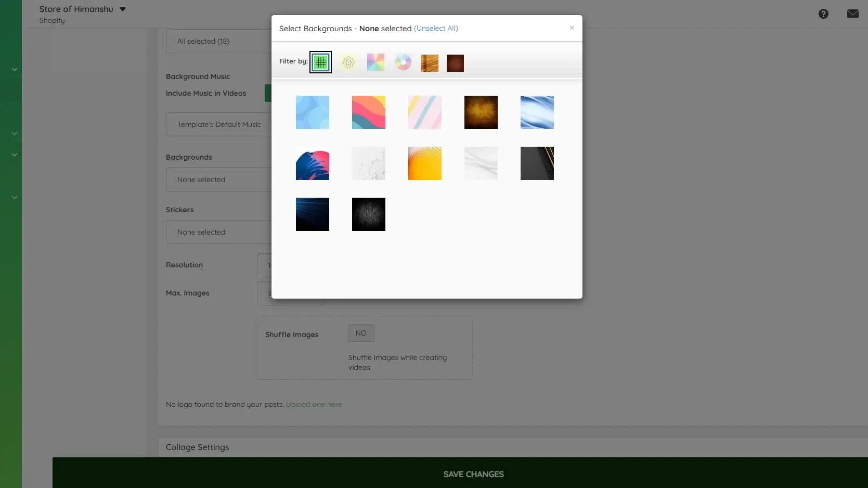868x488 pixels.
Task: Pick the blue and pink leaf background
Action: coord(313,163)
